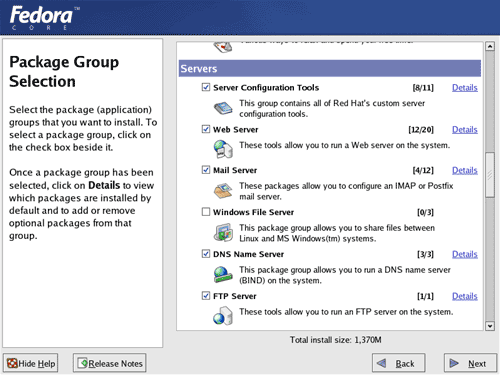Click the Server Configuration Tools group icon
The width and height of the screenshot is (500, 375).
coord(223,108)
